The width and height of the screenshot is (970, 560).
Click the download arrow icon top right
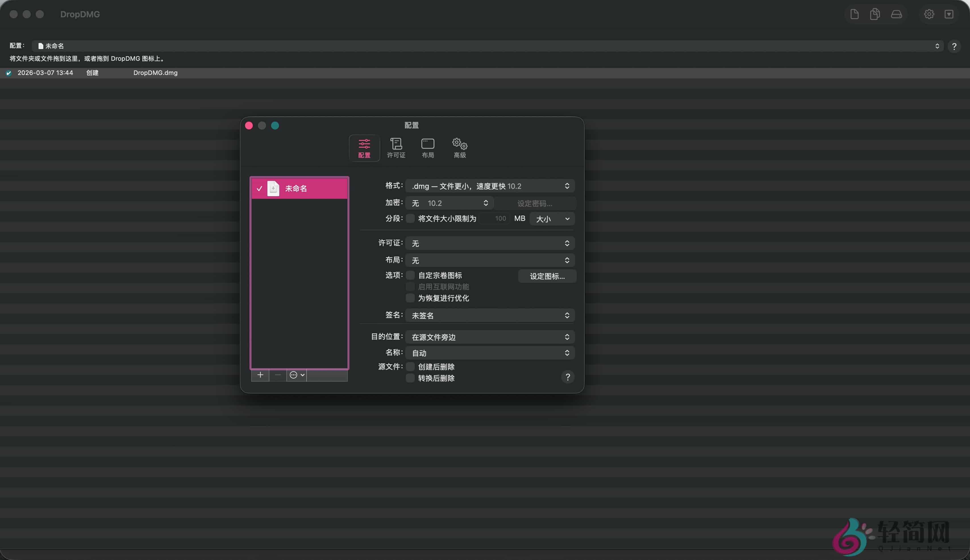click(x=949, y=14)
